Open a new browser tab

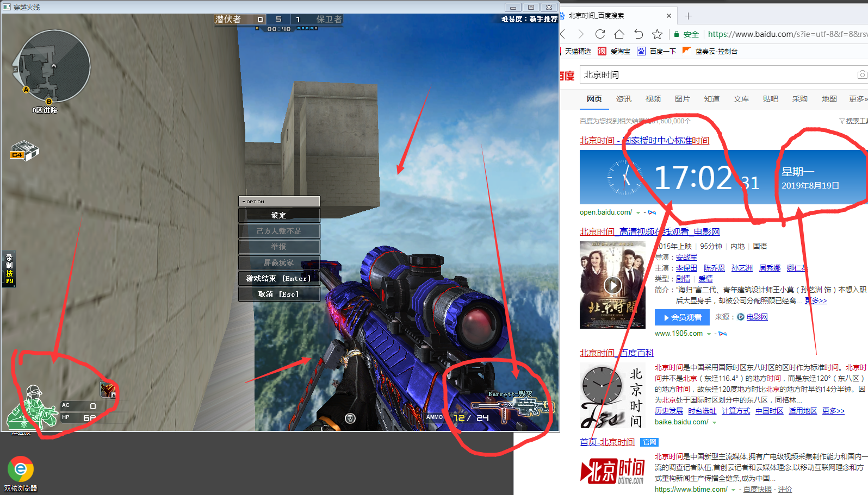(x=688, y=16)
